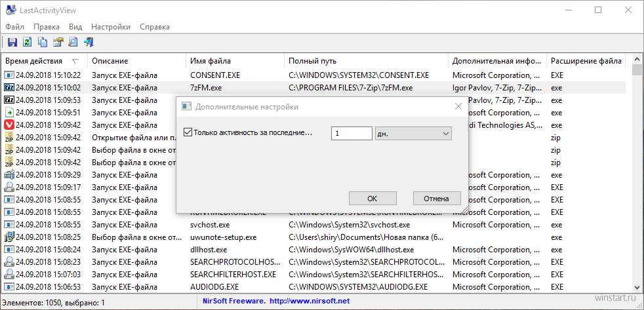Open the 'Вид' menu
Image resolution: width=644 pixels, height=310 pixels.
click(x=75, y=27)
